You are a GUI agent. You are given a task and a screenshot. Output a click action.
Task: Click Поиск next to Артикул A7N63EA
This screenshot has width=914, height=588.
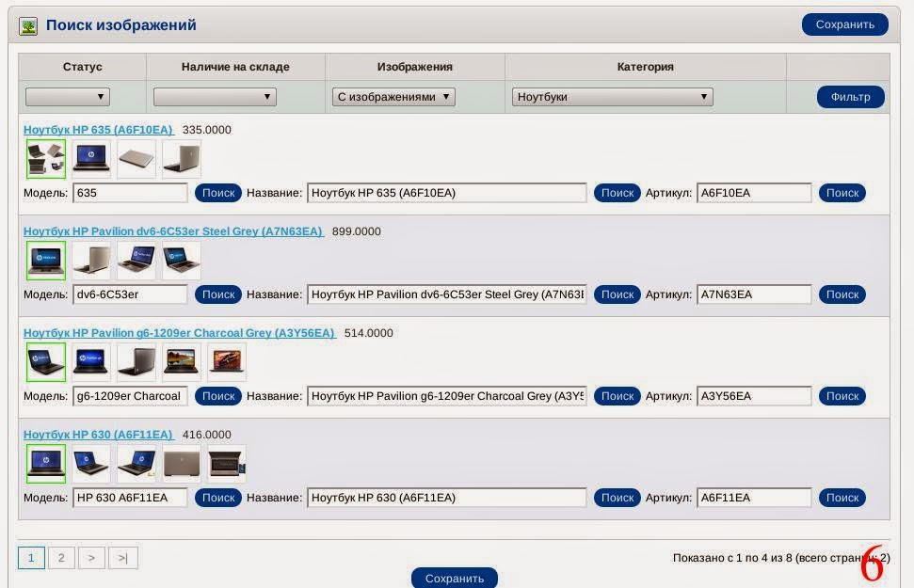point(842,294)
